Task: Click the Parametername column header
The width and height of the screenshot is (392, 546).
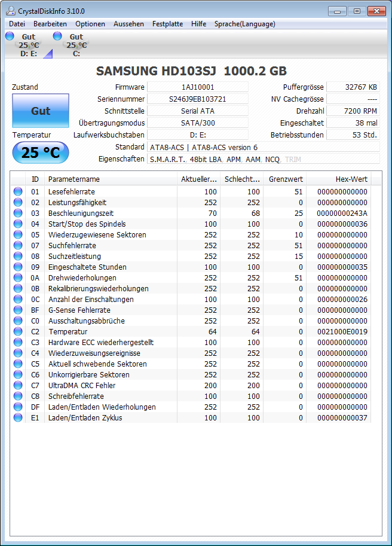Action: [x=111, y=179]
